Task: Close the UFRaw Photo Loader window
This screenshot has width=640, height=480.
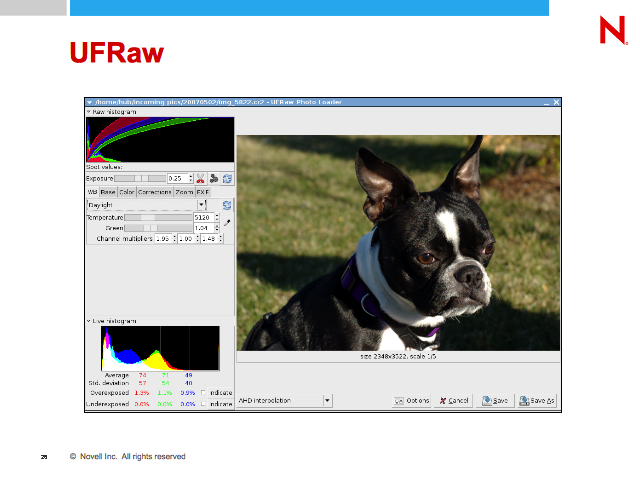Action: [556, 102]
